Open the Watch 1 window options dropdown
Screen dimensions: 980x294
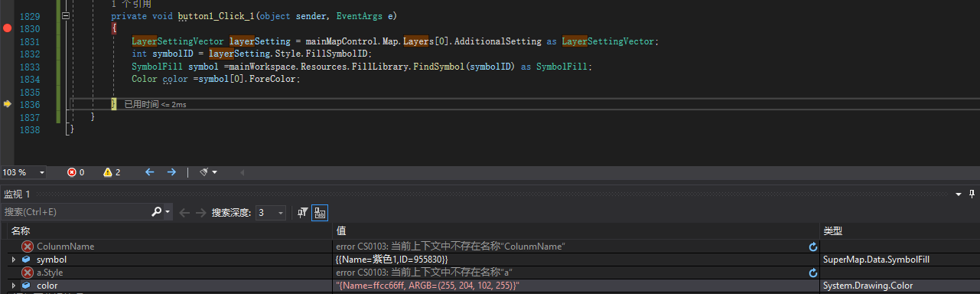point(959,194)
